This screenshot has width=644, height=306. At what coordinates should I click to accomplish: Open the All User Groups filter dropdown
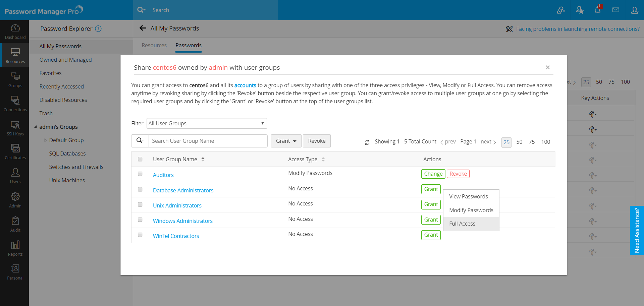coord(207,123)
